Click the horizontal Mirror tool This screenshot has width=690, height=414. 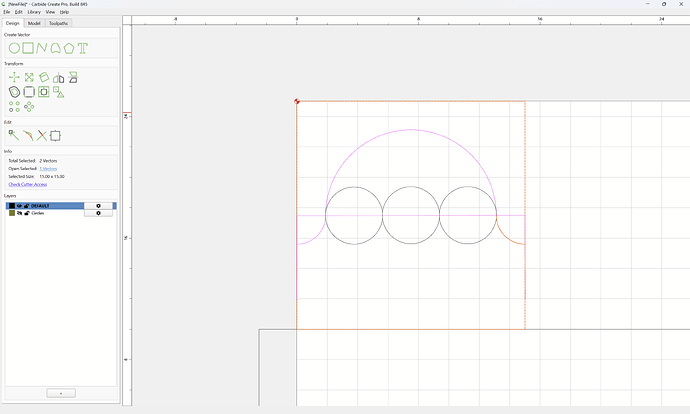[59, 78]
